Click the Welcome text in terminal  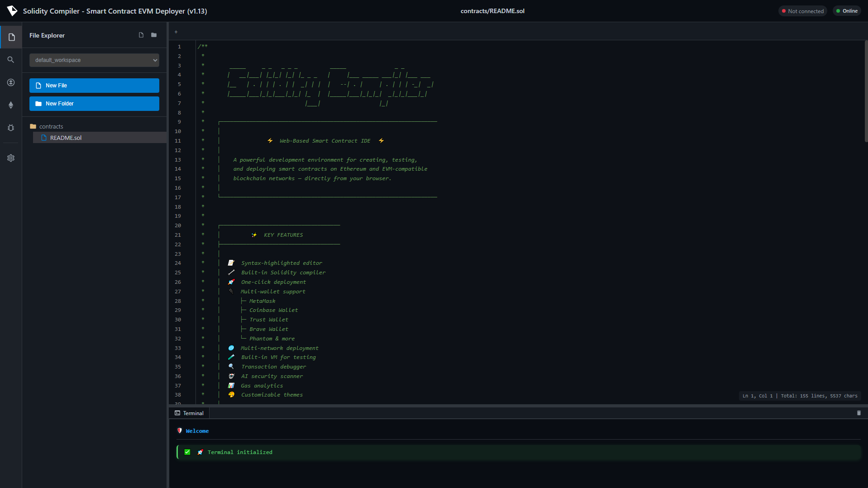coord(197,431)
